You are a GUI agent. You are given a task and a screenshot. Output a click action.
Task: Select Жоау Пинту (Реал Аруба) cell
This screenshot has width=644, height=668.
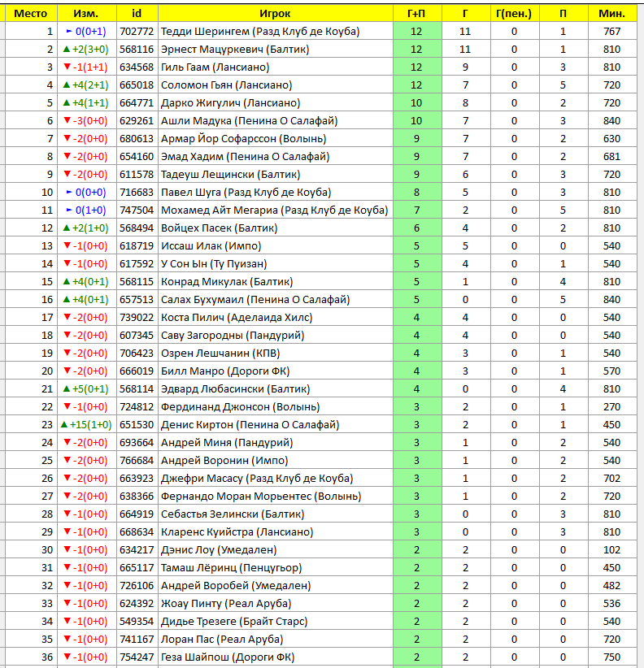coord(276,604)
